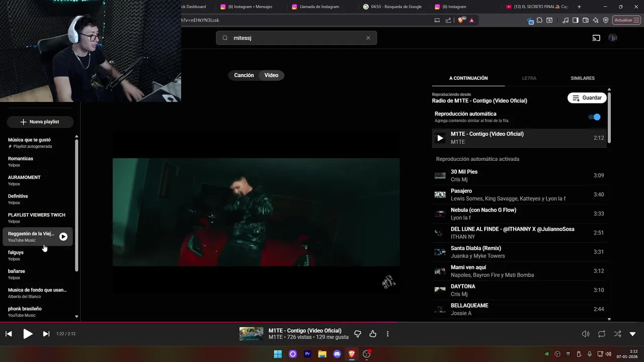
Task: Switch to EL SECRETO FINAL YouTube tab
Action: pyautogui.click(x=538, y=7)
